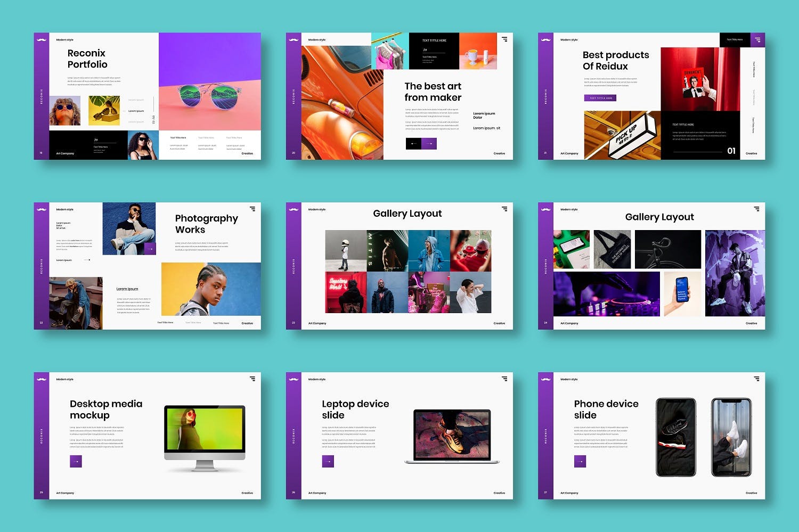Open black tote bag image in gallery

tap(612, 249)
